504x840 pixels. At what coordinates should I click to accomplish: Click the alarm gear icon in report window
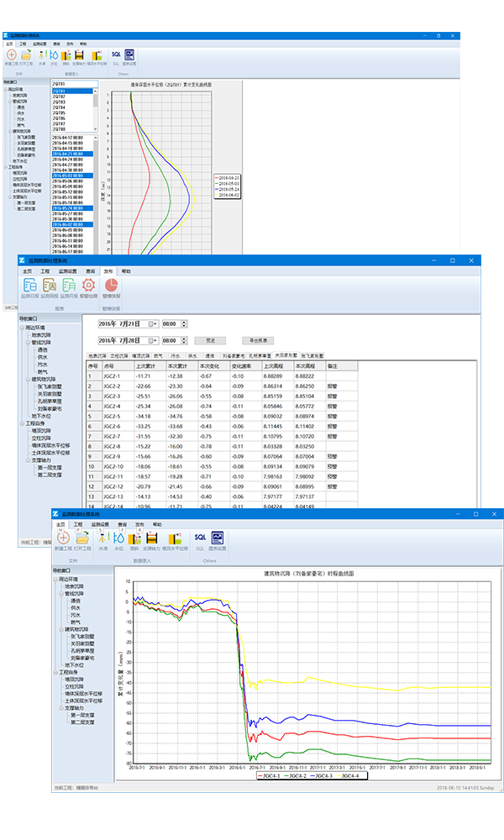pyautogui.click(x=88, y=285)
